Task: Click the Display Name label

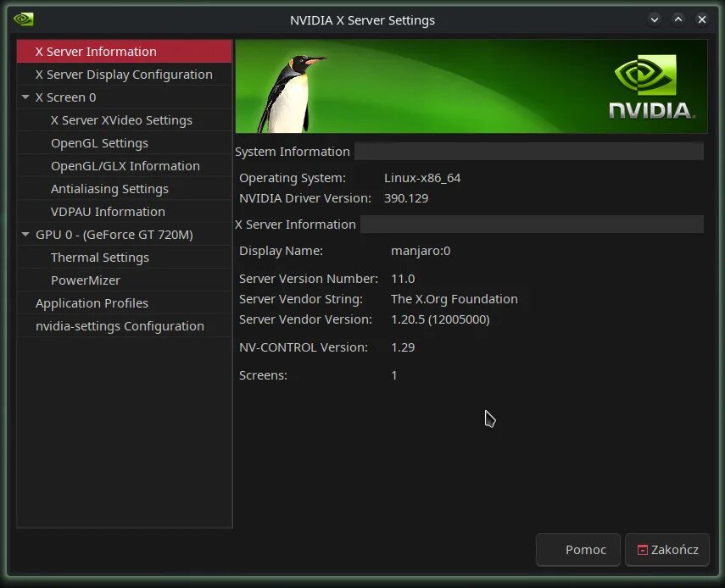Action: [x=281, y=251]
